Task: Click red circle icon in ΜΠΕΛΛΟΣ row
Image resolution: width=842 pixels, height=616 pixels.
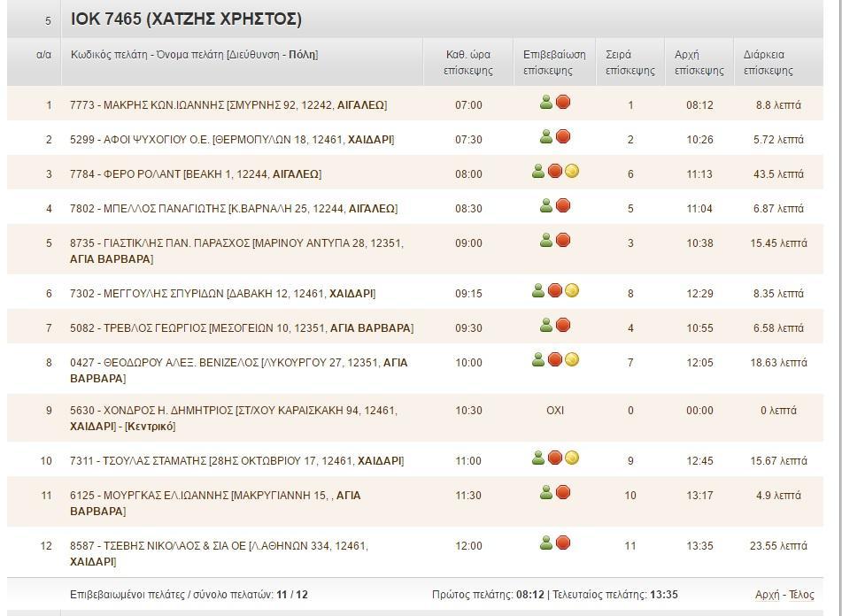Action: (x=563, y=205)
